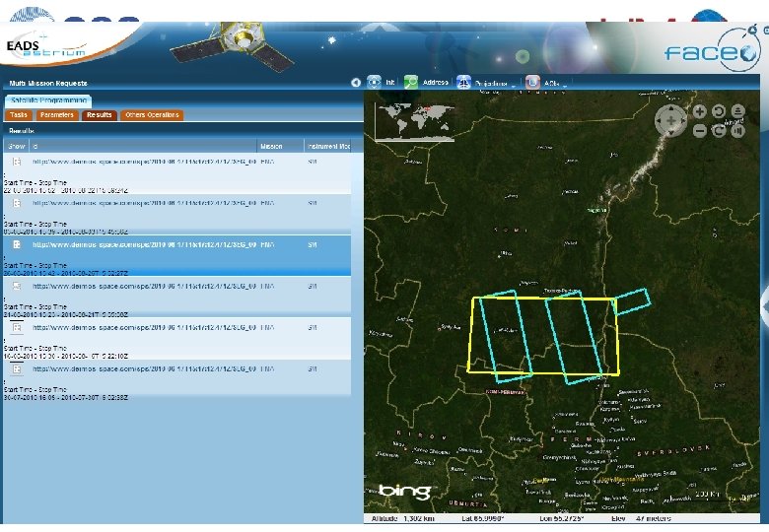The width and height of the screenshot is (769, 532).
Task: Click the center of the navigation pad
Action: (671, 120)
